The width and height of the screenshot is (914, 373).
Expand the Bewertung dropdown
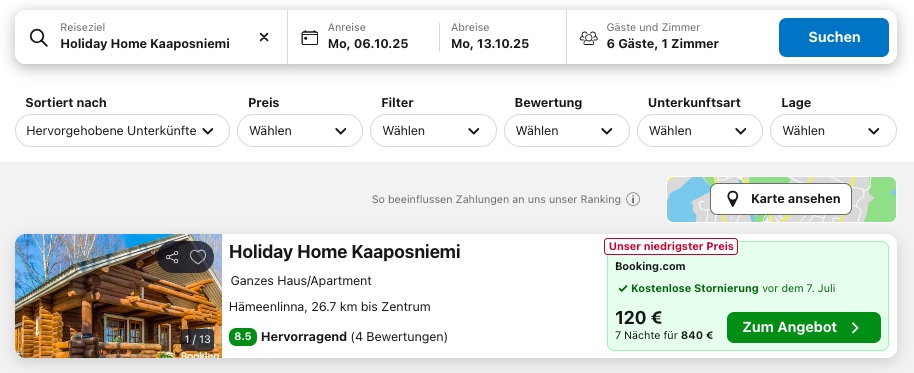point(567,131)
